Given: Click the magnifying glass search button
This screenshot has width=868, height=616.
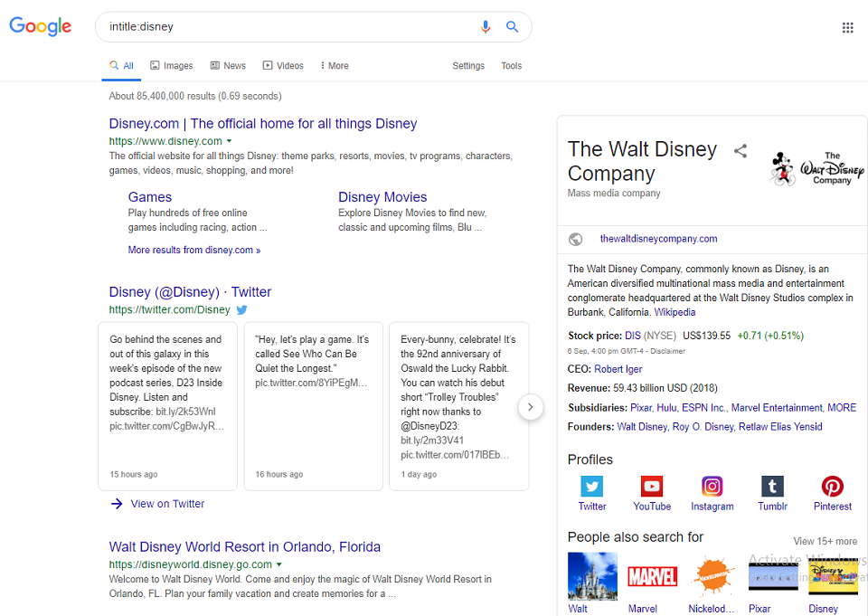Looking at the screenshot, I should point(512,26).
